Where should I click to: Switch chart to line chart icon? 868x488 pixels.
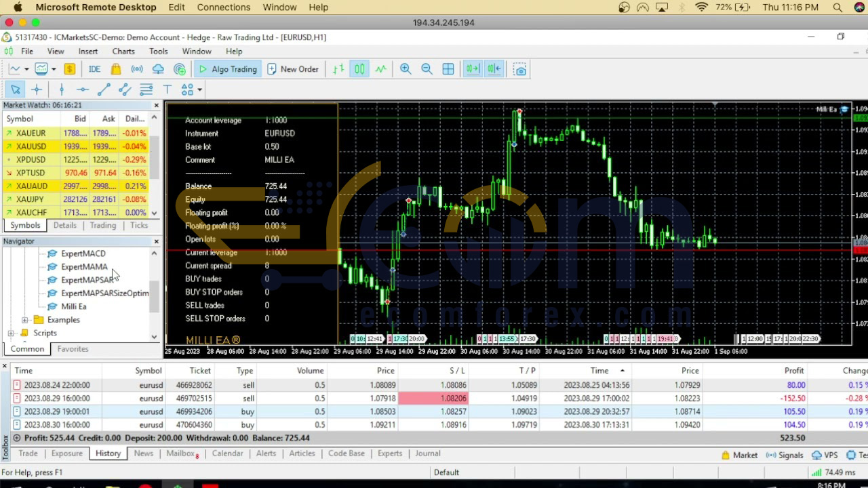[x=380, y=69]
